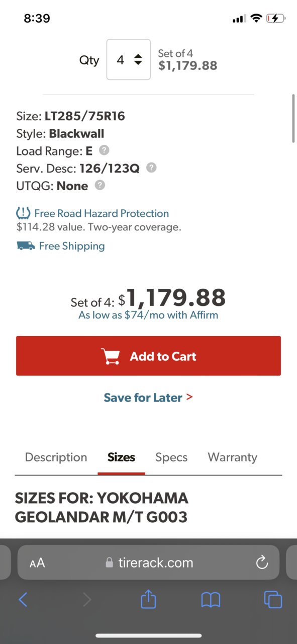
Task: Show open tabs via Safari tabs icon
Action: pos(273,599)
